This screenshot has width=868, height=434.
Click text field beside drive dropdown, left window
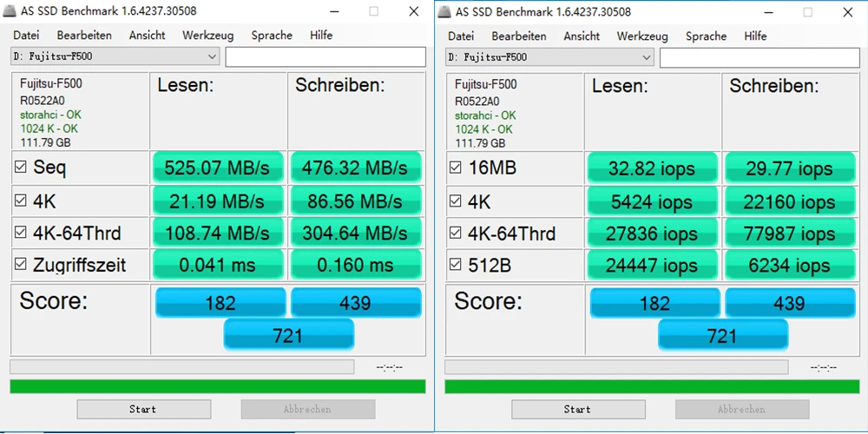(x=325, y=57)
